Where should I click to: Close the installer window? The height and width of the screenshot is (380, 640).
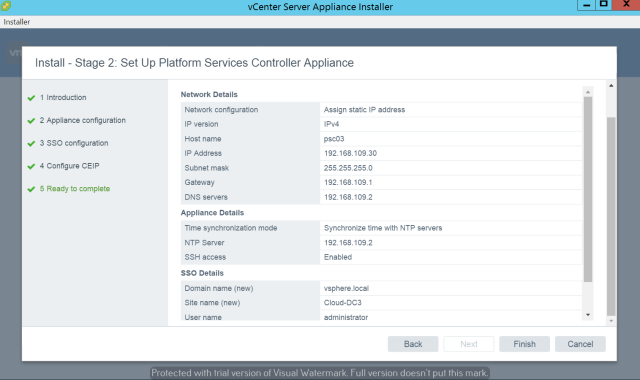click(x=626, y=4)
